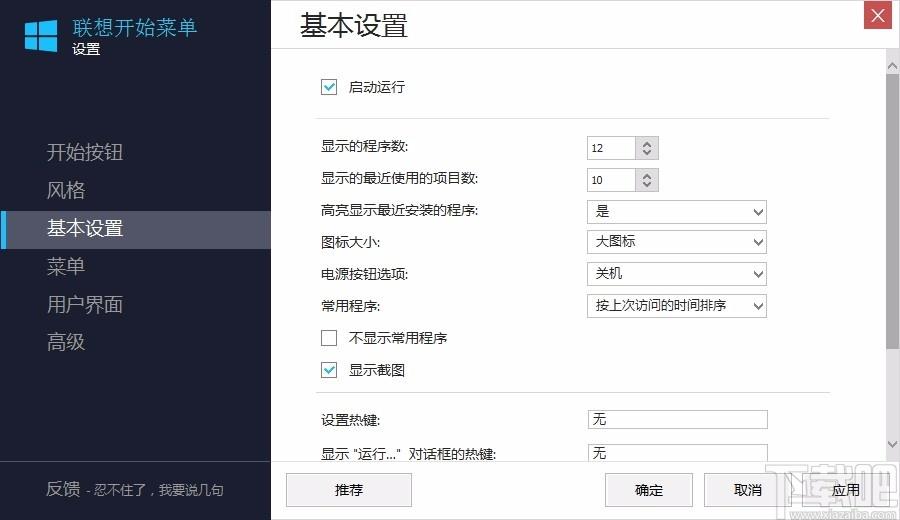Image resolution: width=900 pixels, height=520 pixels.
Task: Click the 推荐 button
Action: point(349,490)
